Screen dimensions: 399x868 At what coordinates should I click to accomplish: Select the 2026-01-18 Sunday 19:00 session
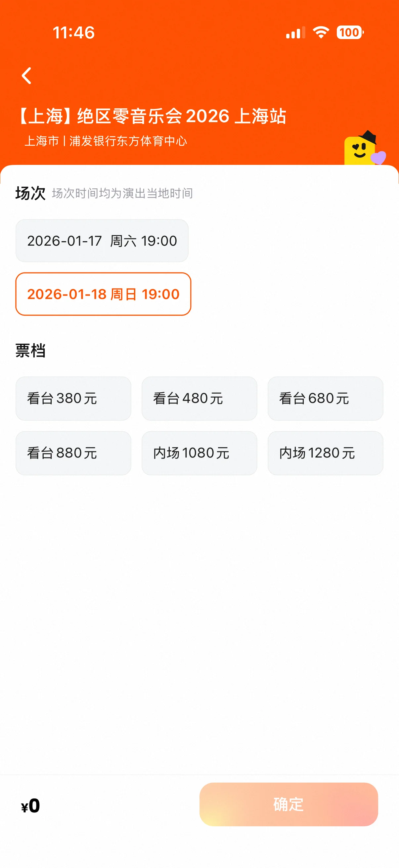coord(103,294)
